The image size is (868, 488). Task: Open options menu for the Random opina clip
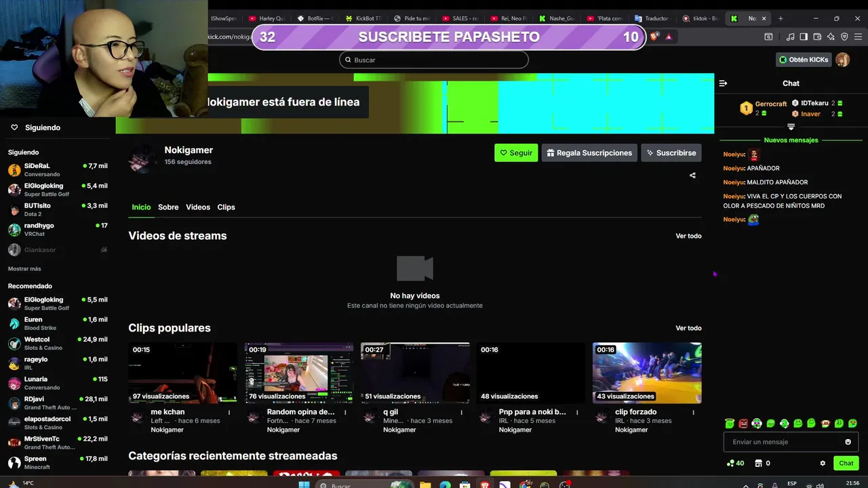[345, 412]
